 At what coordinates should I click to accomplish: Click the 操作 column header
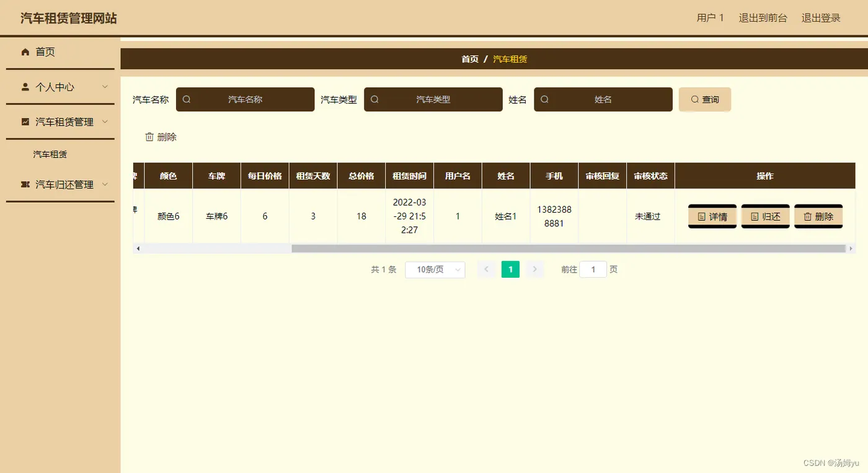[x=765, y=176]
